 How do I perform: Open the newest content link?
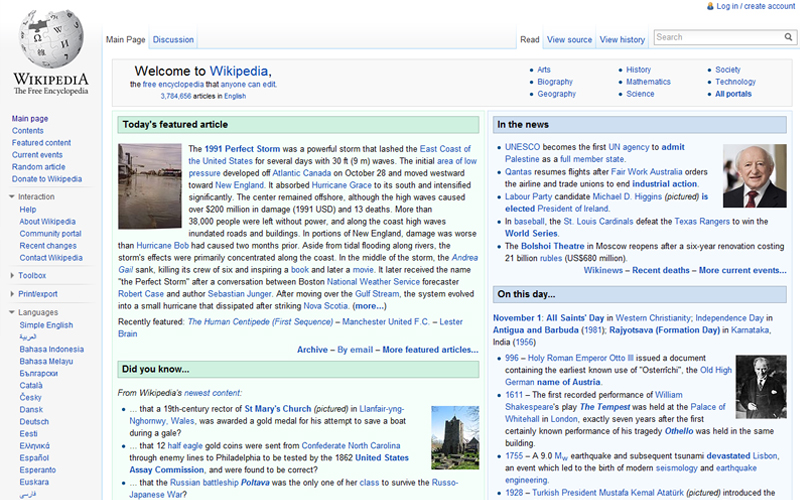coord(212,393)
